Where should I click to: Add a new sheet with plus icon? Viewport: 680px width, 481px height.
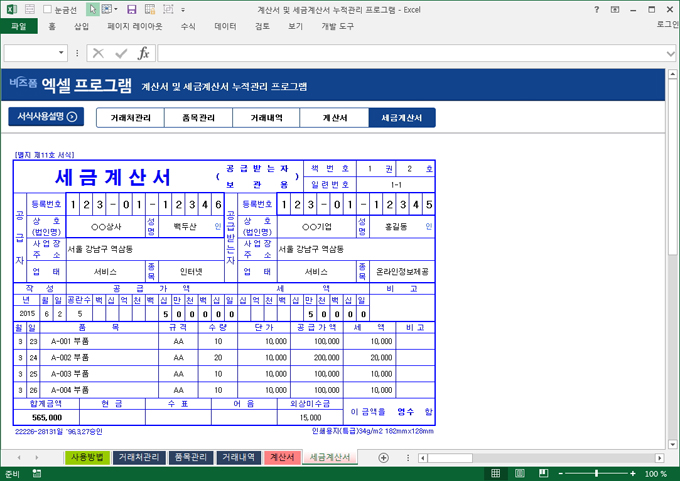(x=383, y=457)
